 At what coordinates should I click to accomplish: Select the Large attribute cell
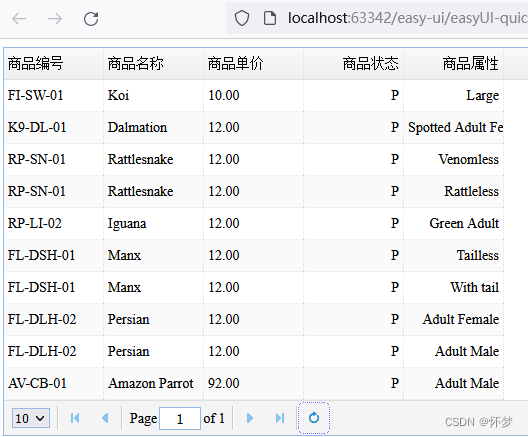point(454,95)
